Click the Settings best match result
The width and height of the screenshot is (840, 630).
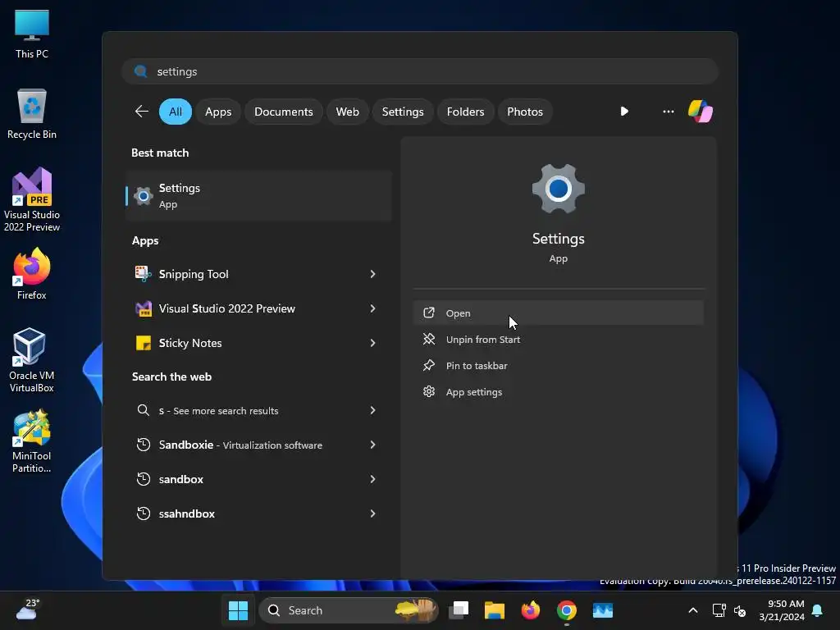tap(258, 195)
